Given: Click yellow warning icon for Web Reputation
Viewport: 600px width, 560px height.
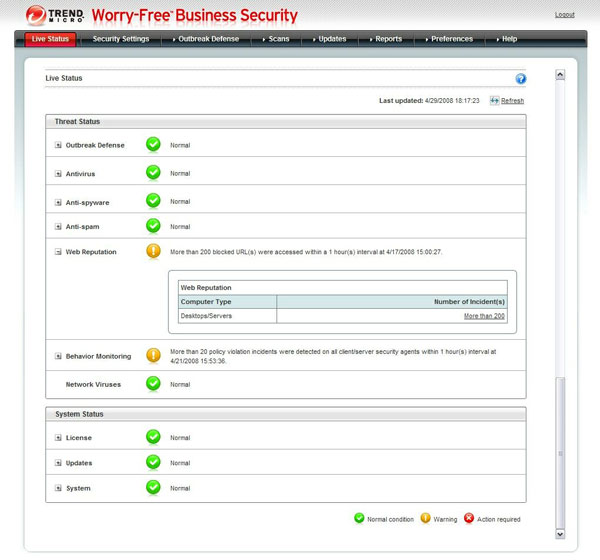Looking at the screenshot, I should 153,251.
